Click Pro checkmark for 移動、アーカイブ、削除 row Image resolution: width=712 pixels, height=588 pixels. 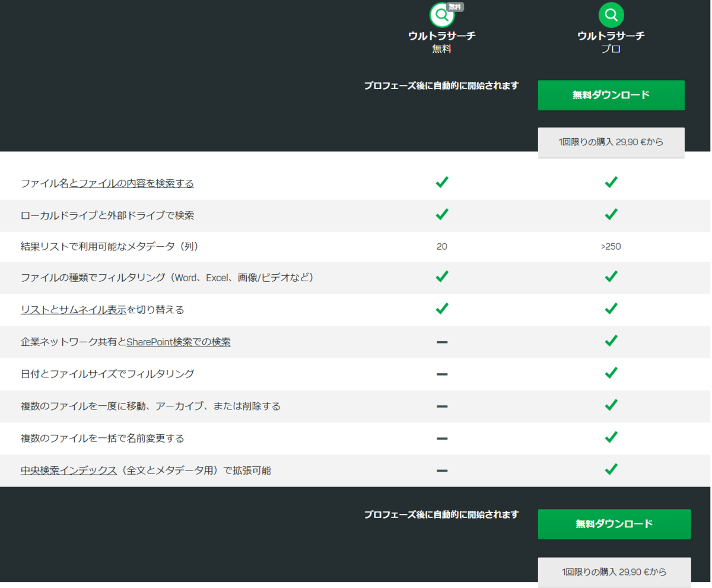coord(611,405)
